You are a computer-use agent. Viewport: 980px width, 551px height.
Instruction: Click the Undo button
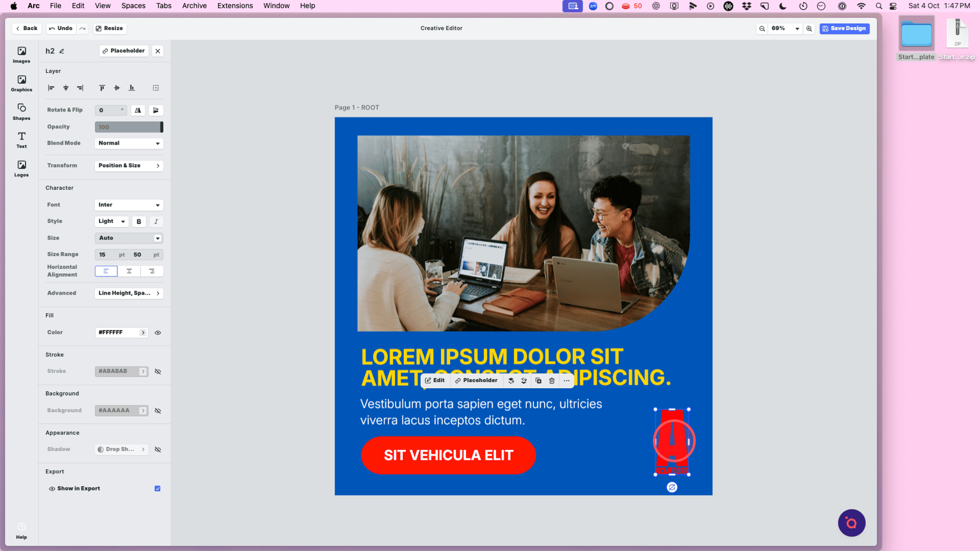(61, 28)
